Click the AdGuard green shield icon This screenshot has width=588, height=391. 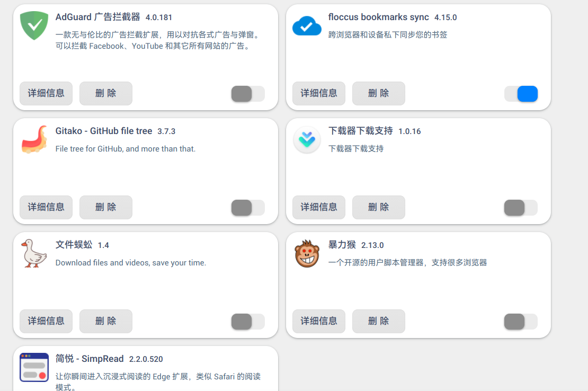coord(34,25)
